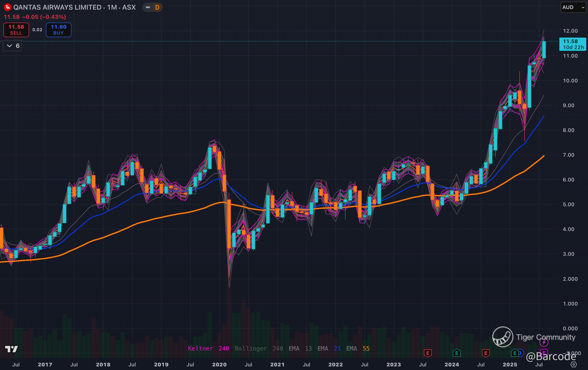Click the Keltner 240 indicator label
Image resolution: width=588 pixels, height=370 pixels.
click(x=208, y=348)
